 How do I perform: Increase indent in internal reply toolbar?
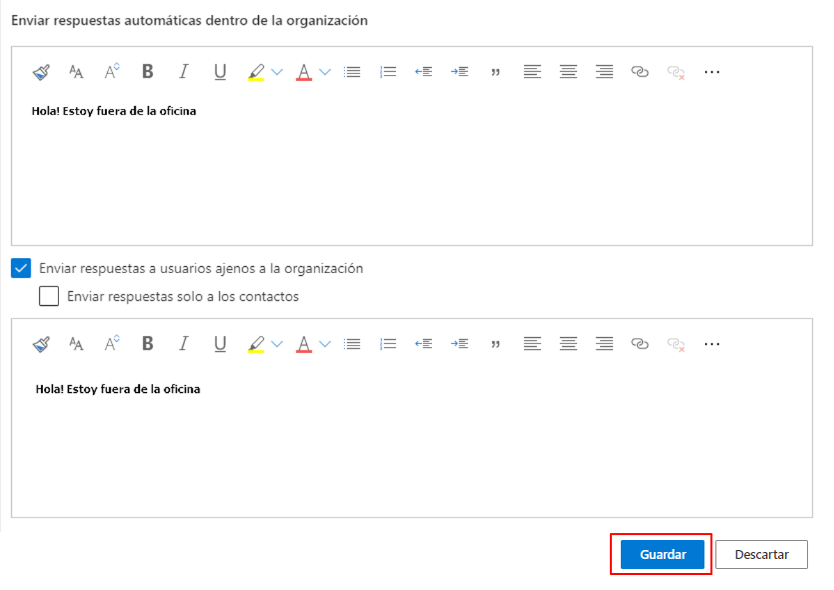(x=459, y=72)
